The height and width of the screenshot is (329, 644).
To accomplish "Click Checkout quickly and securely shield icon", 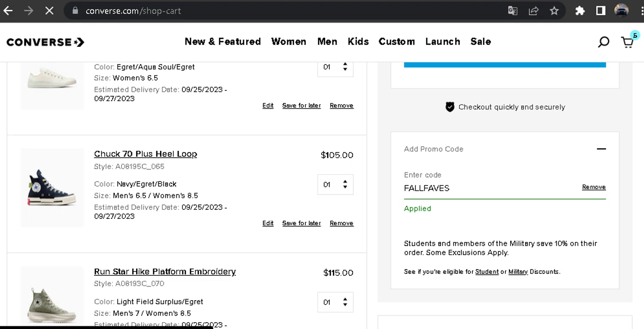I will 450,107.
